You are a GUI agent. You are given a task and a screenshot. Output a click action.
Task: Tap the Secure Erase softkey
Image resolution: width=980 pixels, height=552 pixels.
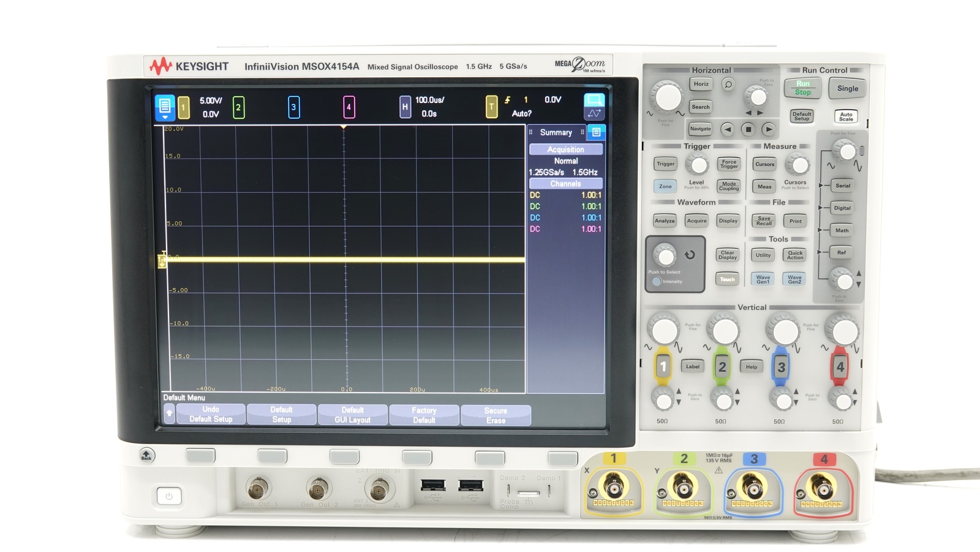(x=496, y=414)
